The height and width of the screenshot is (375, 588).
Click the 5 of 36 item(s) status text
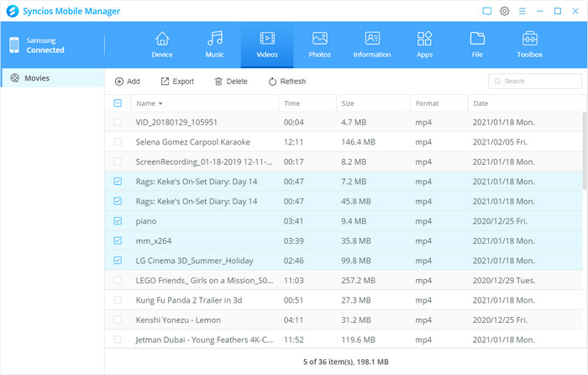(x=346, y=362)
